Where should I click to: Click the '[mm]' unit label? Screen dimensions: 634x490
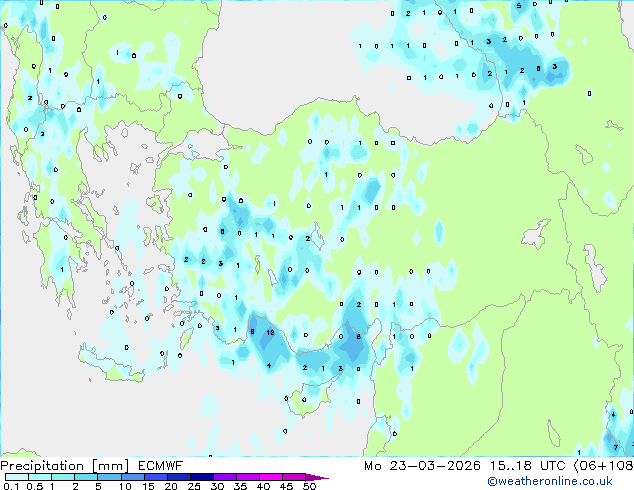(x=111, y=466)
